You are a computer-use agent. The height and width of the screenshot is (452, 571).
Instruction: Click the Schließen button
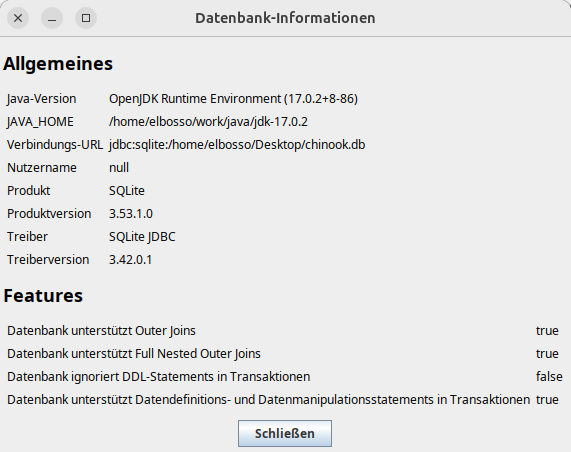pyautogui.click(x=285, y=433)
